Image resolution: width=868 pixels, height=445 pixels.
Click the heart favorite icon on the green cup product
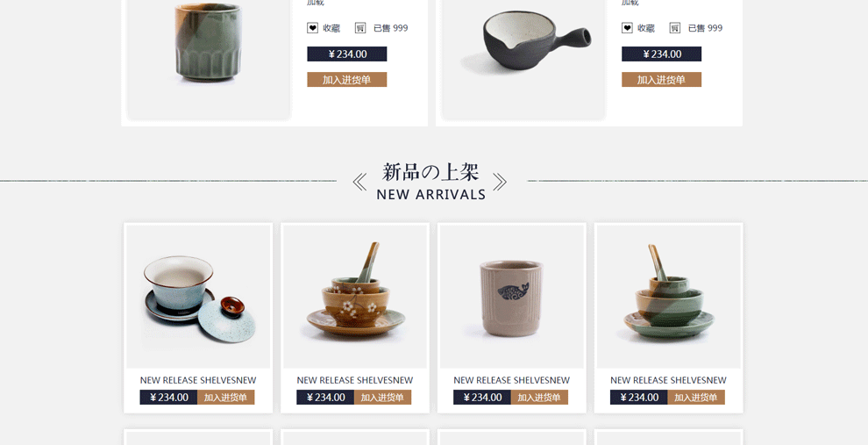pos(312,28)
